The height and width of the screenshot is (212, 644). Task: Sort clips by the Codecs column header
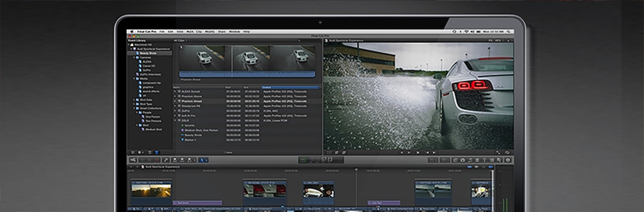(x=290, y=87)
